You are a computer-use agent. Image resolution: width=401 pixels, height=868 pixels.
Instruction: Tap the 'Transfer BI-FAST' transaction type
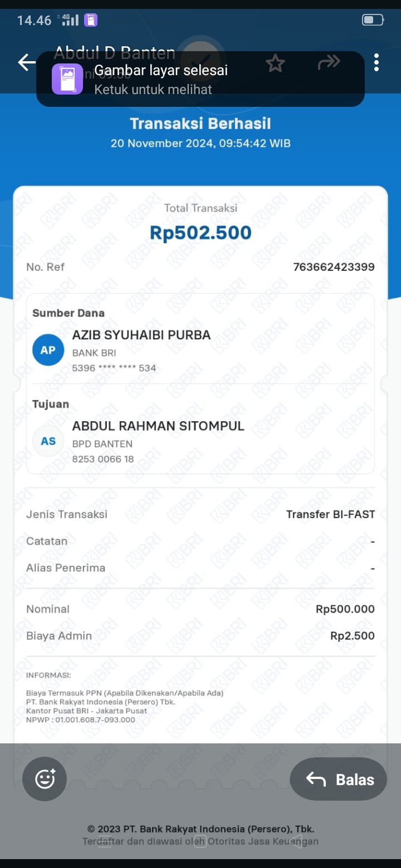pos(330,514)
